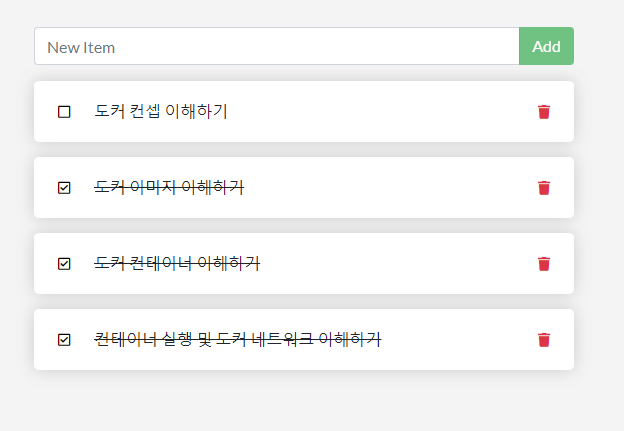Click empty middle of '도커 이미지 이해하기' card
Image resolution: width=624 pixels, height=431 pixels.
(390, 187)
